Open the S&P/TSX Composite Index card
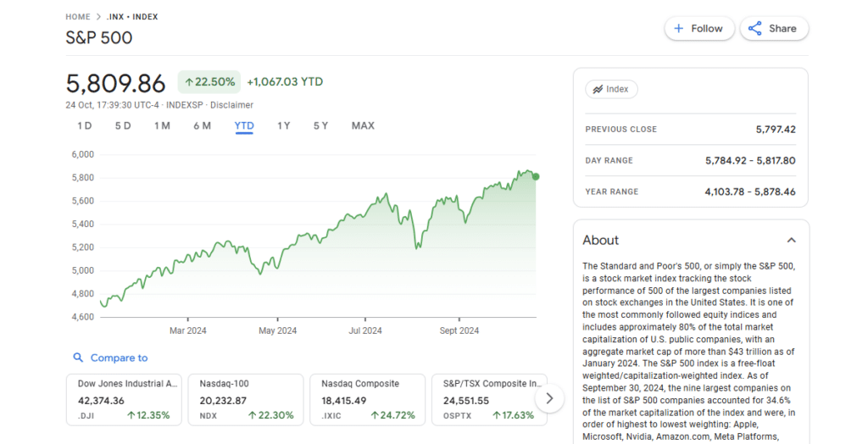 (x=489, y=400)
